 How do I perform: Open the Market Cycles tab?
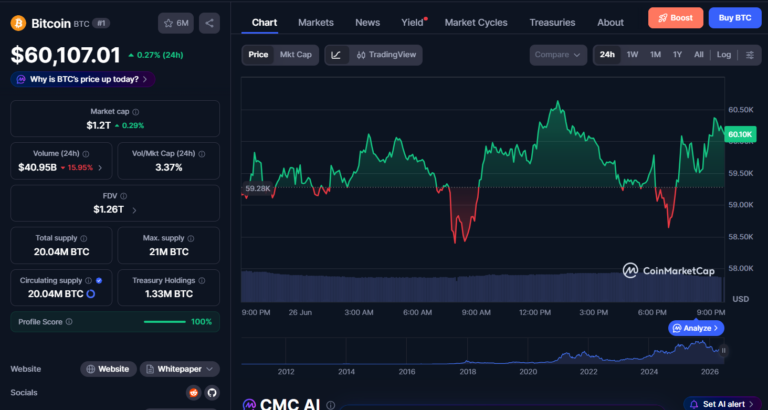click(476, 23)
